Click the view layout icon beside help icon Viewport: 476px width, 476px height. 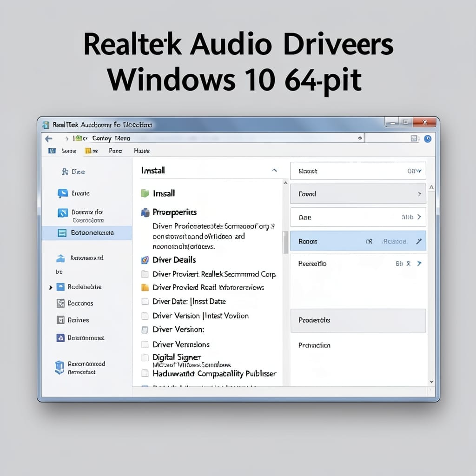pos(414,139)
